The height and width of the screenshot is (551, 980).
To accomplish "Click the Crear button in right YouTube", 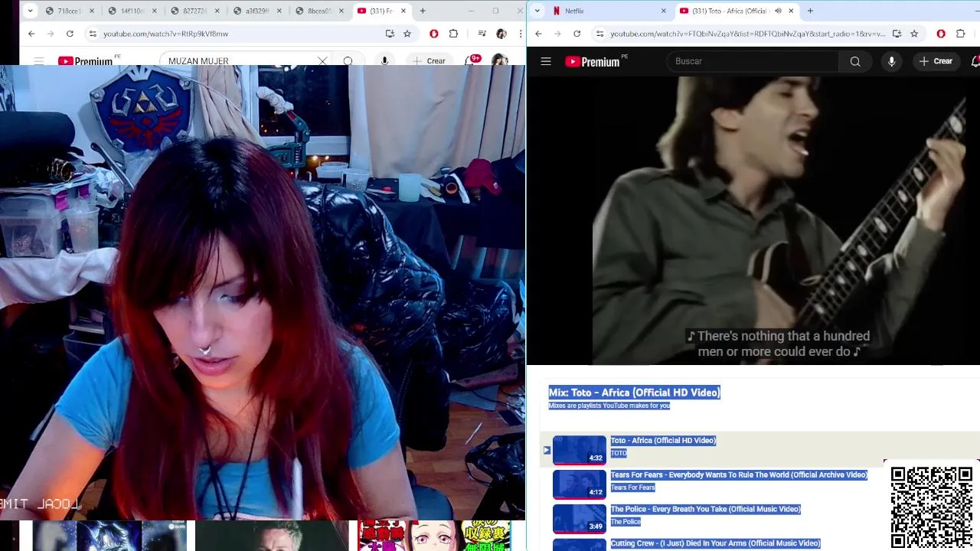I will click(x=936, y=61).
